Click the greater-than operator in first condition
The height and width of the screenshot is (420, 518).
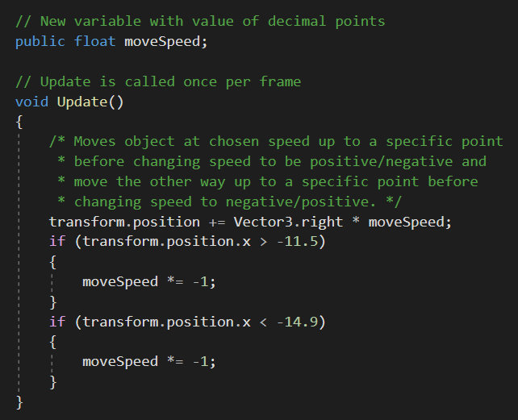[x=263, y=242]
